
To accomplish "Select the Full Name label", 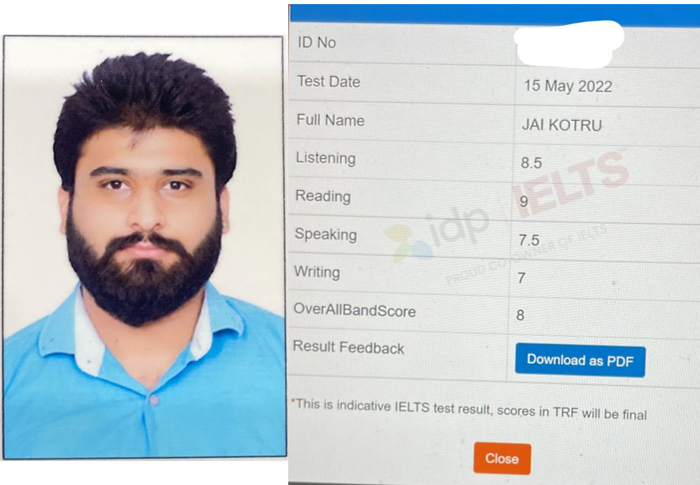I will coord(330,120).
